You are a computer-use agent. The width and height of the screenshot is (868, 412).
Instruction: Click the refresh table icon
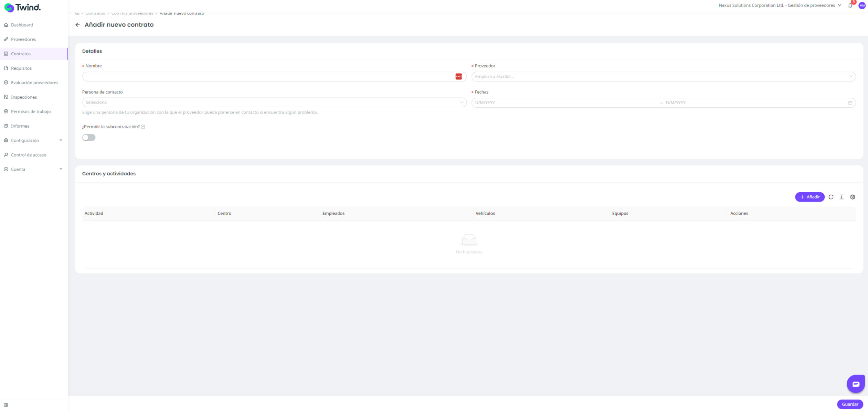[831, 197]
